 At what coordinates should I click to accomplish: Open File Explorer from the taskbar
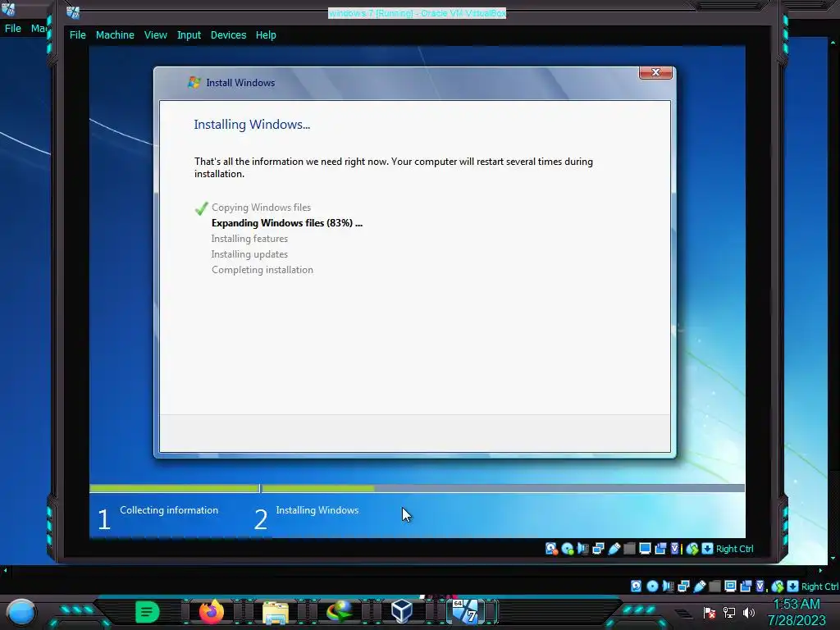(276, 612)
